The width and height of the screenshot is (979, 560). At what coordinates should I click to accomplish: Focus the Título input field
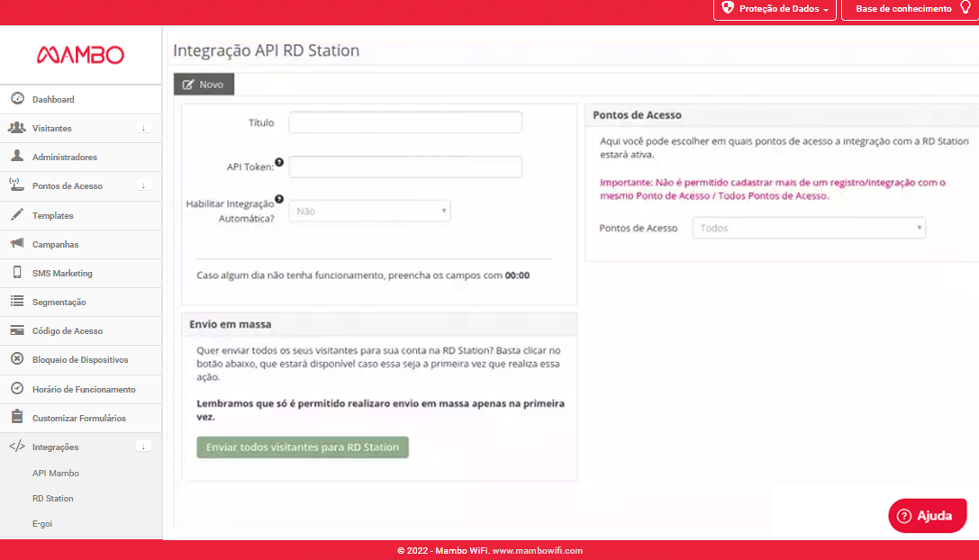point(405,122)
